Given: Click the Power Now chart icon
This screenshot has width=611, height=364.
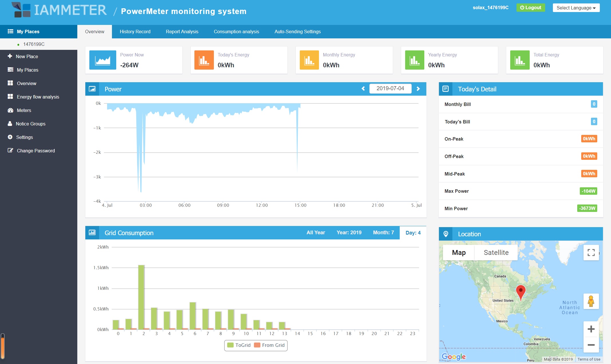Looking at the screenshot, I should pyautogui.click(x=103, y=60).
